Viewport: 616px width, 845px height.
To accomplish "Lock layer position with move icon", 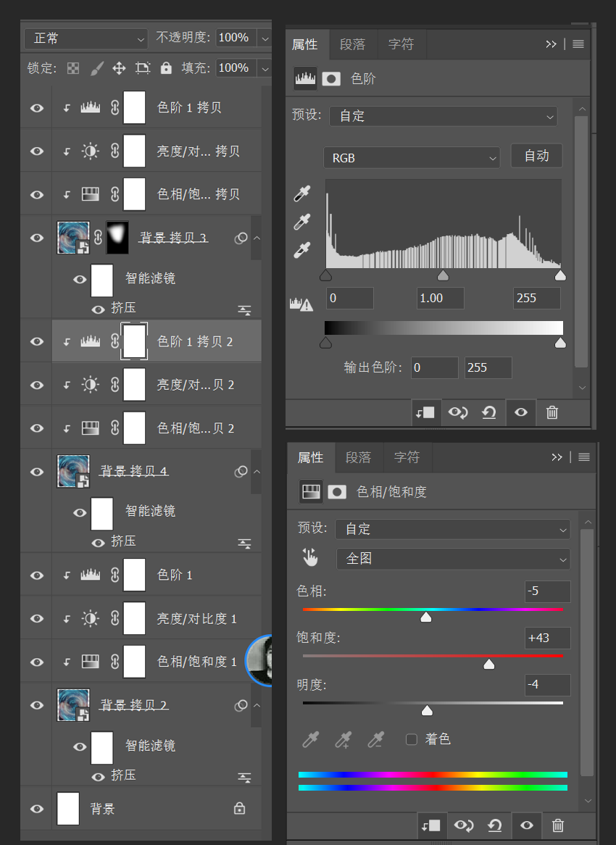I will pyautogui.click(x=119, y=68).
